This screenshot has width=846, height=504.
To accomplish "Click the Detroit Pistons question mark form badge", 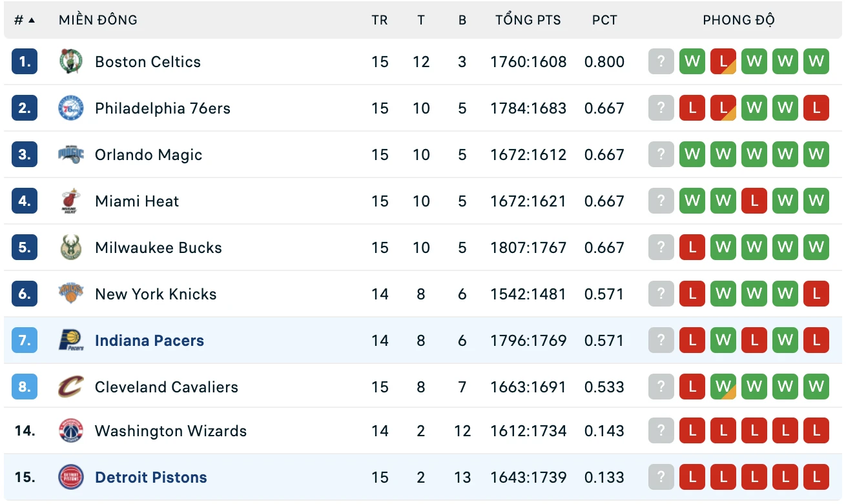I will 661,478.
